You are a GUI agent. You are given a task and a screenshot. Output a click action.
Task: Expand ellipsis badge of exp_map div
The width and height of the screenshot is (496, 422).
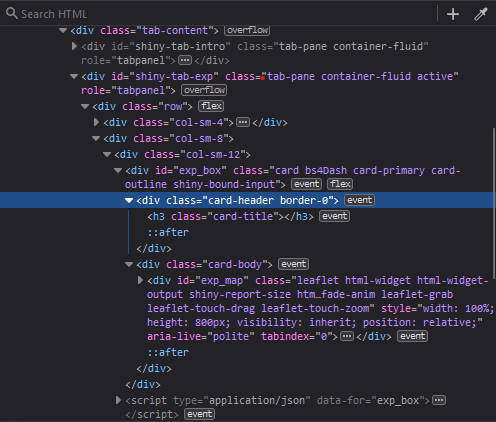click(347, 336)
